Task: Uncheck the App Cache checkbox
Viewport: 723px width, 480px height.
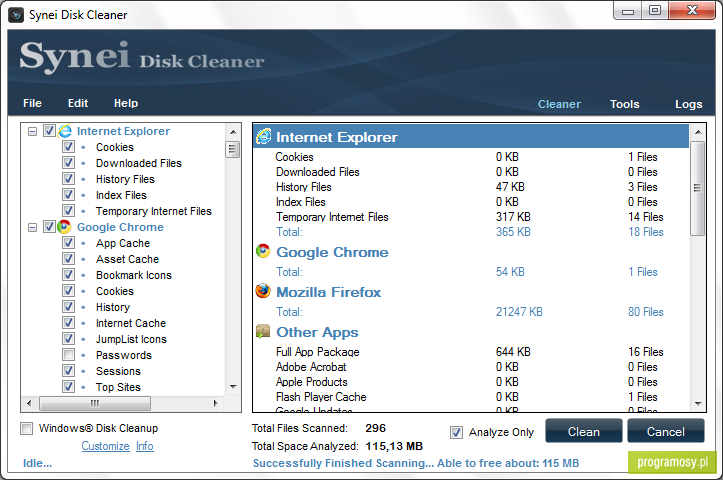Action: (x=68, y=243)
